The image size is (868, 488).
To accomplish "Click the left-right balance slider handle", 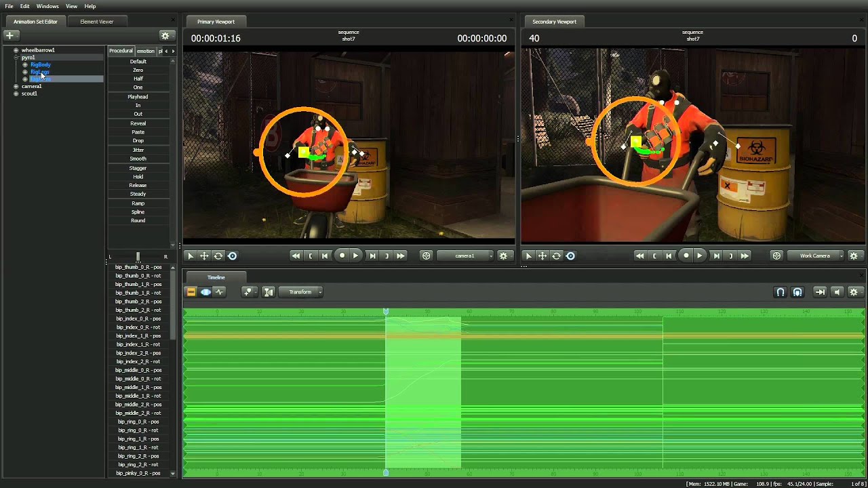I will 138,256.
